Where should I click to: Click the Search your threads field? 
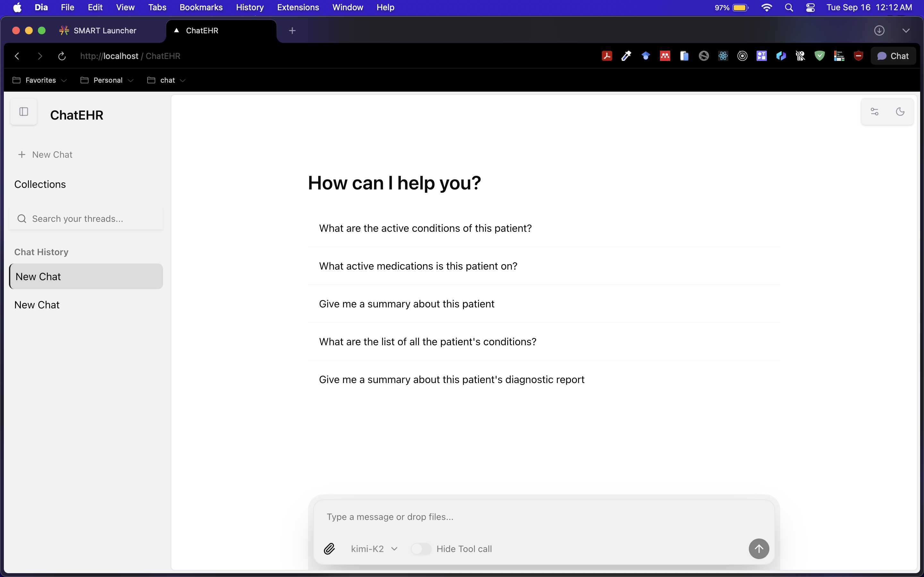coord(86,219)
